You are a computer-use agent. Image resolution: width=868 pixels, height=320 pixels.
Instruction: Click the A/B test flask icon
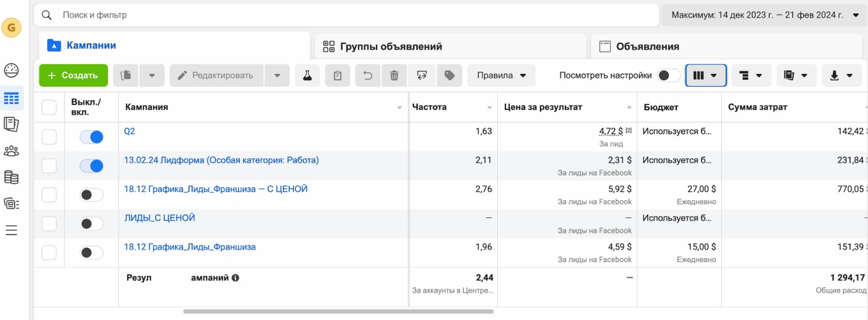click(307, 75)
